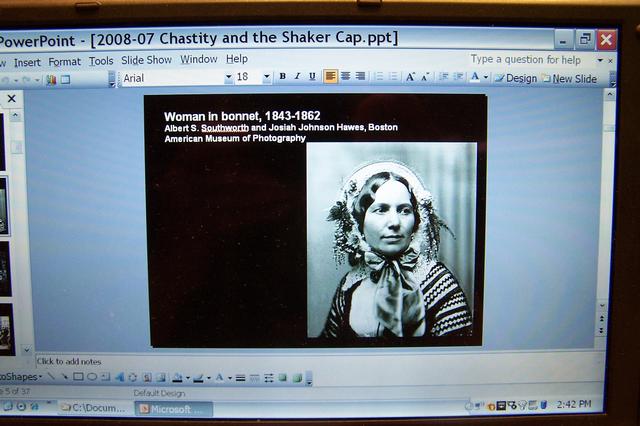Toggle bulleted list formatting
The height and width of the screenshot is (426, 640).
point(393,77)
